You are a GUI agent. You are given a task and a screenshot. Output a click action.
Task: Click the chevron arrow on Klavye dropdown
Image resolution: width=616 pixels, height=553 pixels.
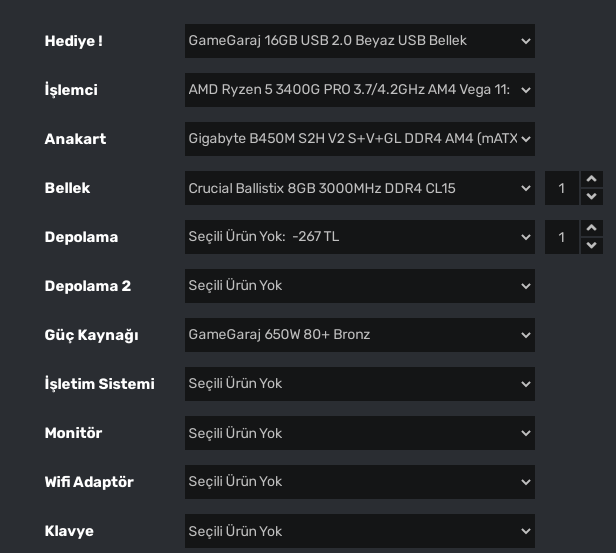[x=526, y=531]
